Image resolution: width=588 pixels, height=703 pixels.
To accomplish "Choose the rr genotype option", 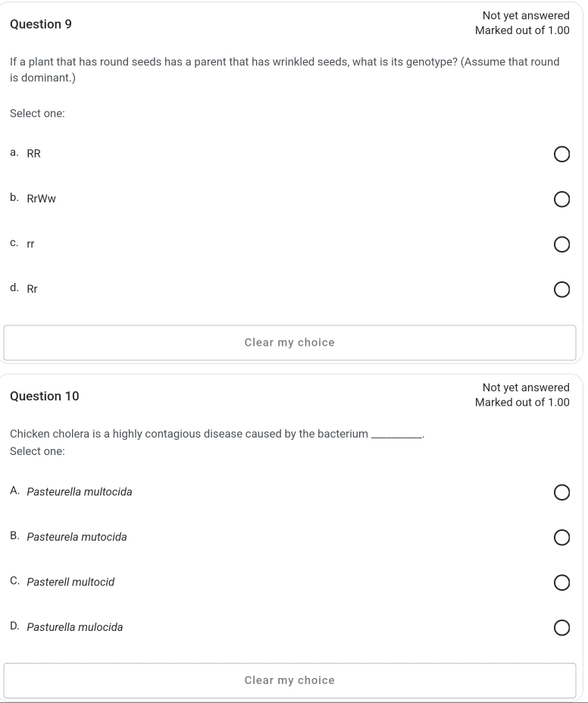I will pyautogui.click(x=561, y=243).
